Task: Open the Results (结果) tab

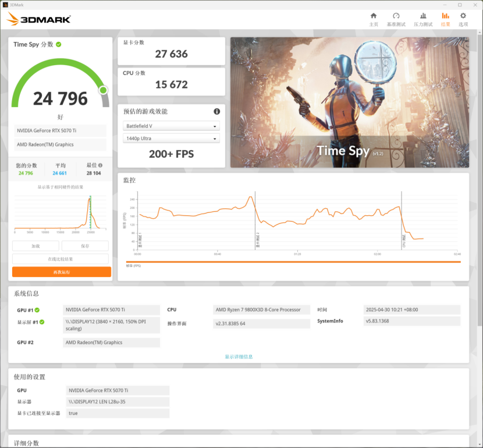Action: point(445,19)
